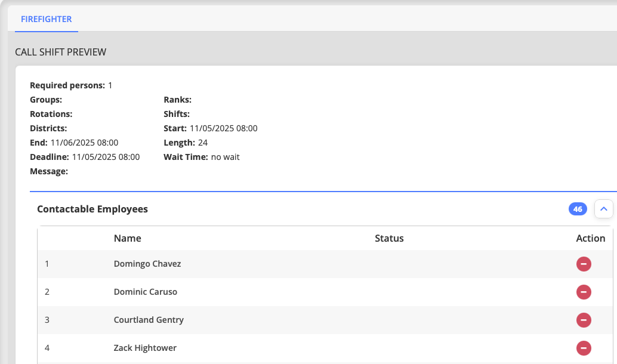Collapse the Contactable Employees section
The width and height of the screenshot is (617, 364).
(604, 209)
